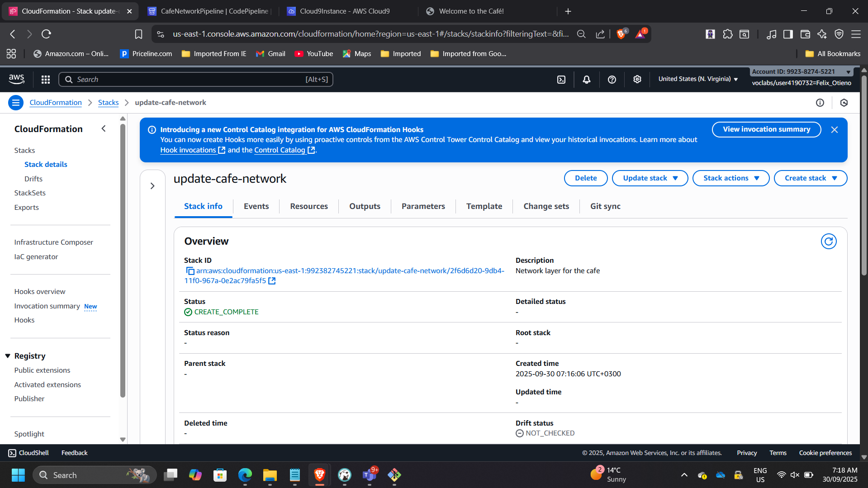Copy the Stack ID ARN
This screenshot has height=488, width=868.
[190, 271]
